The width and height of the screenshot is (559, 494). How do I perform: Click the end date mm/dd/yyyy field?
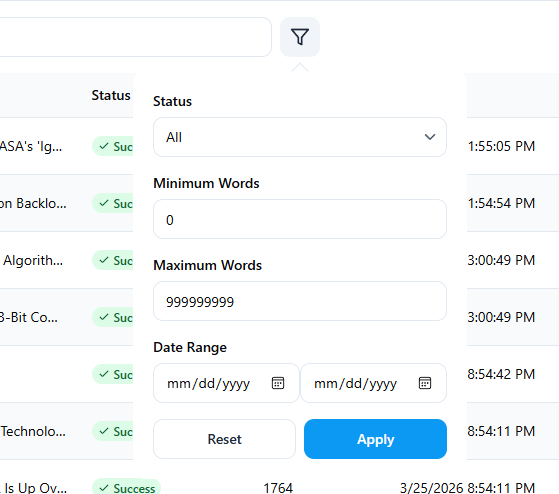pyautogui.click(x=374, y=383)
